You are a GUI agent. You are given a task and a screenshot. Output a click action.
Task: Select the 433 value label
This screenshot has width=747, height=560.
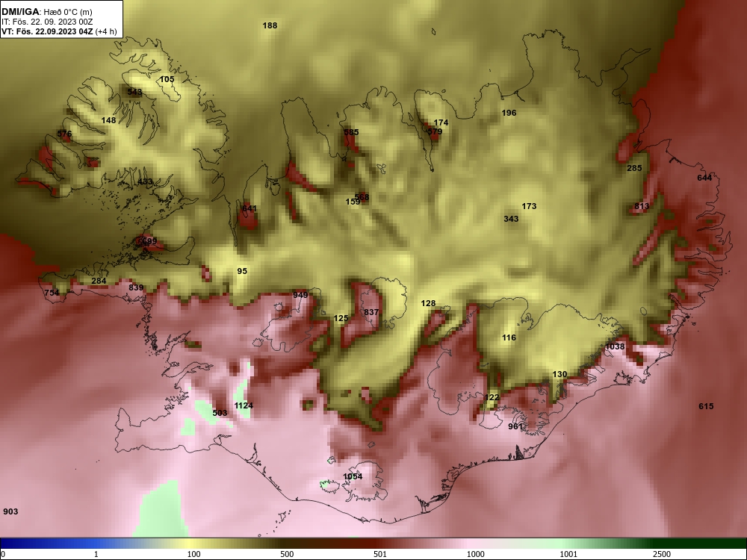[x=145, y=182]
